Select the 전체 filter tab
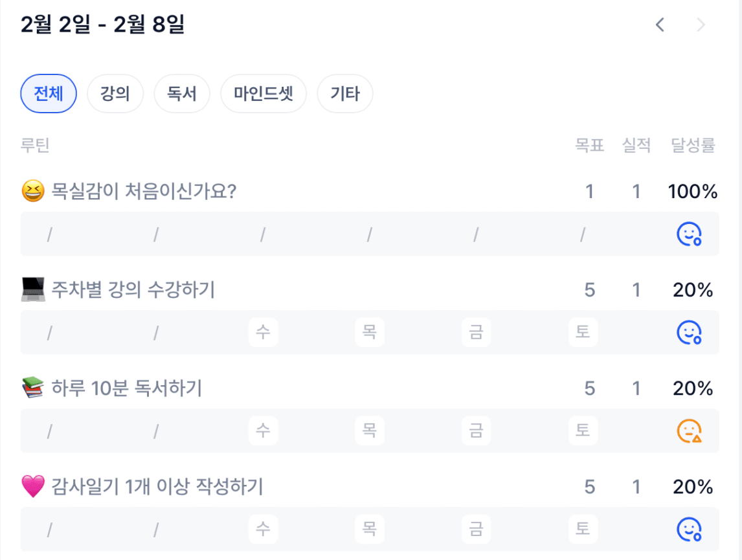Image resolution: width=742 pixels, height=560 pixels. (49, 94)
